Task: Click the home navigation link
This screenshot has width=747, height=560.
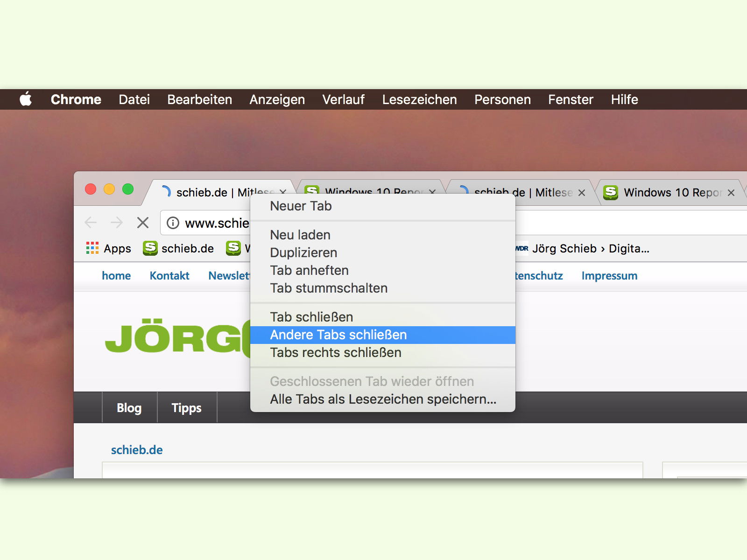Action: (116, 276)
